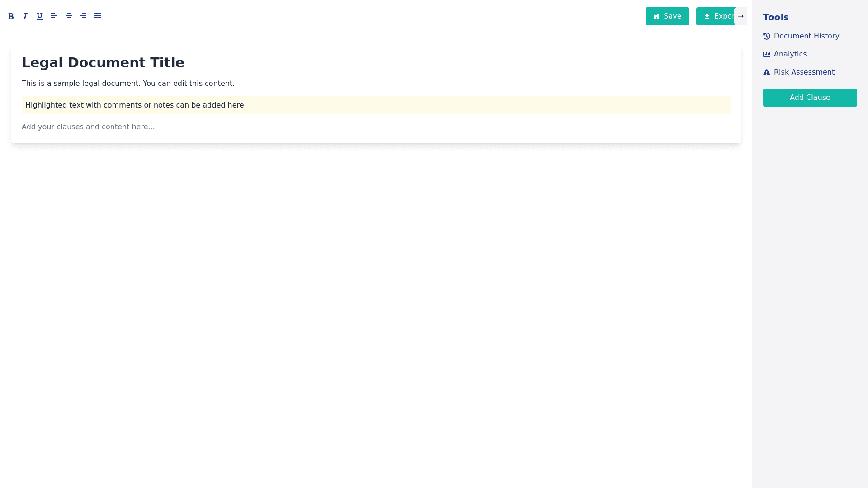This screenshot has height=488, width=868.
Task: Click the 'Add your clauses' placeholder text
Action: coord(88,127)
